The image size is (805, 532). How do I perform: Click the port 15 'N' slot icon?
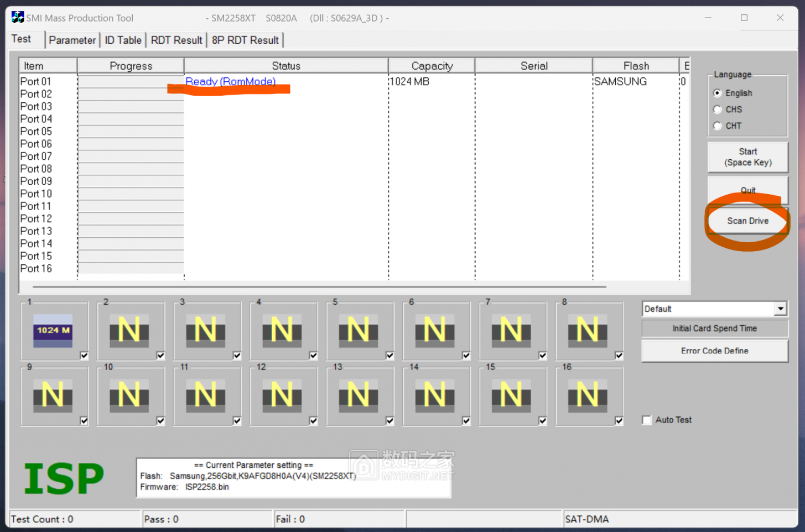[x=511, y=396]
